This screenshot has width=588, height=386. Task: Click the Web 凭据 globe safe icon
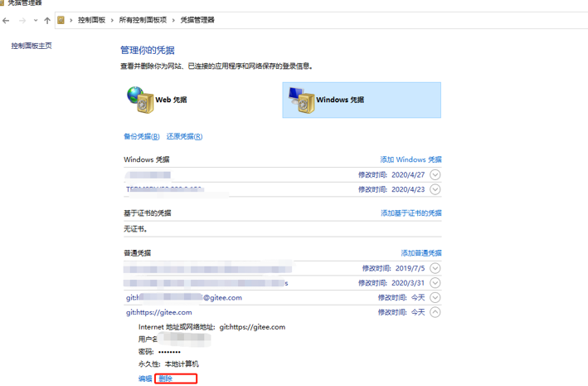[x=140, y=100]
